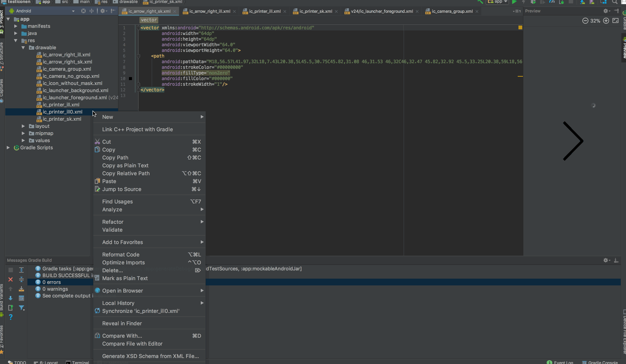This screenshot has width=626, height=364.
Task: Hide the Project tool window
Action: [113, 11]
